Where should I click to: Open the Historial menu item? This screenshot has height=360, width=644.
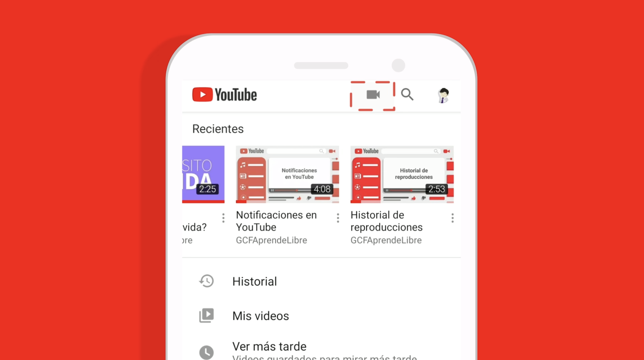coord(254,281)
